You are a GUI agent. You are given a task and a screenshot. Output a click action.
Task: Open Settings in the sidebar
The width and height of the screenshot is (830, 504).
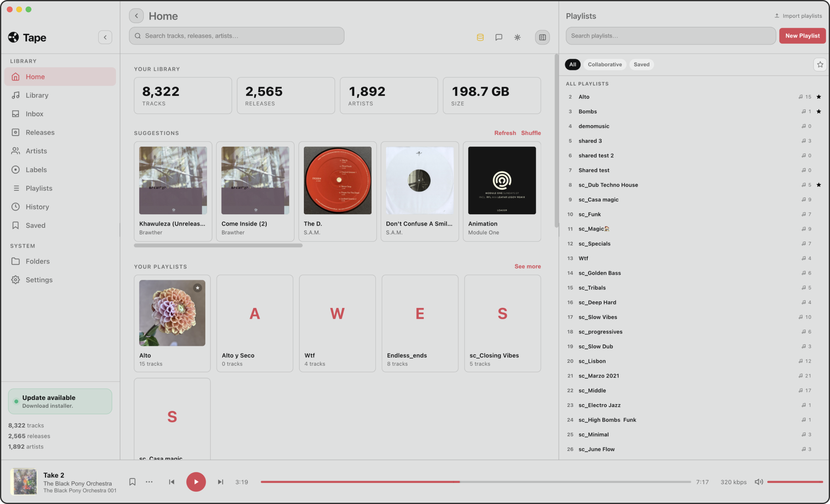click(60, 280)
